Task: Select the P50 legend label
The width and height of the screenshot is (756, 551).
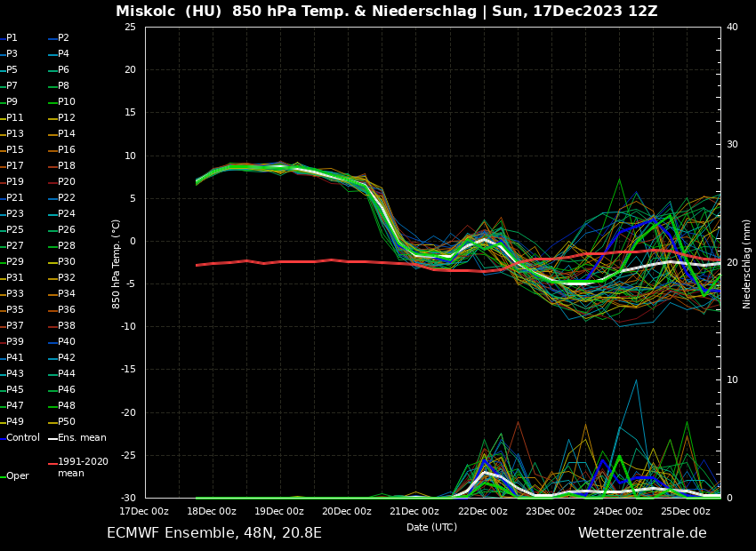Action: tap(67, 422)
